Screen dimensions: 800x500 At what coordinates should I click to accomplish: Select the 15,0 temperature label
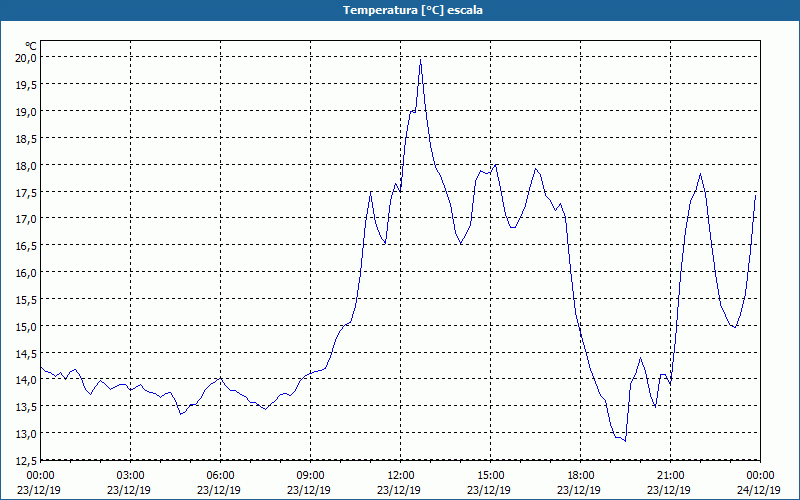pos(26,326)
